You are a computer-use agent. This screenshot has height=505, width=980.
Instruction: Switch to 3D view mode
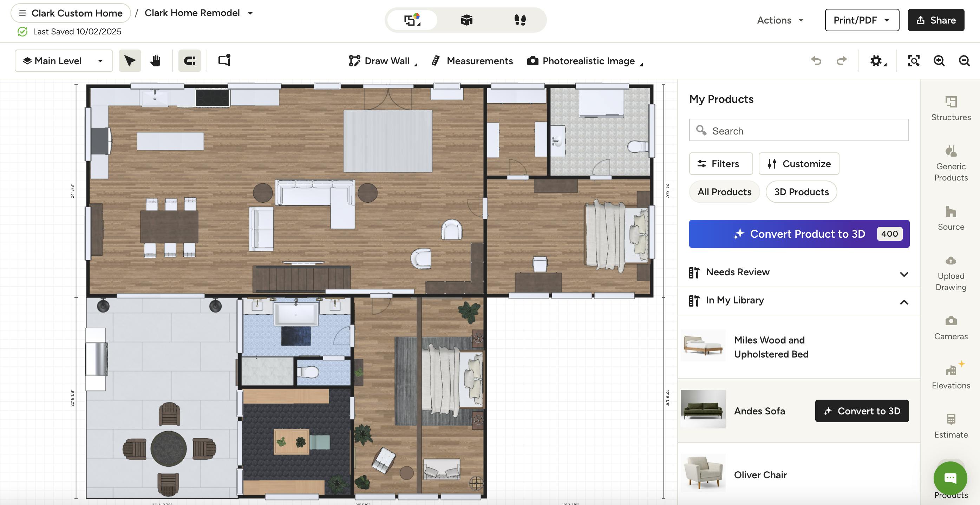point(466,20)
